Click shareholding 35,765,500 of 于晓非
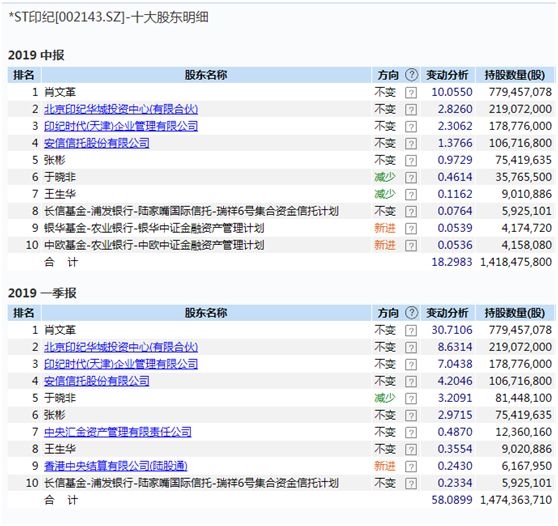This screenshot has width=558, height=526. click(x=523, y=177)
